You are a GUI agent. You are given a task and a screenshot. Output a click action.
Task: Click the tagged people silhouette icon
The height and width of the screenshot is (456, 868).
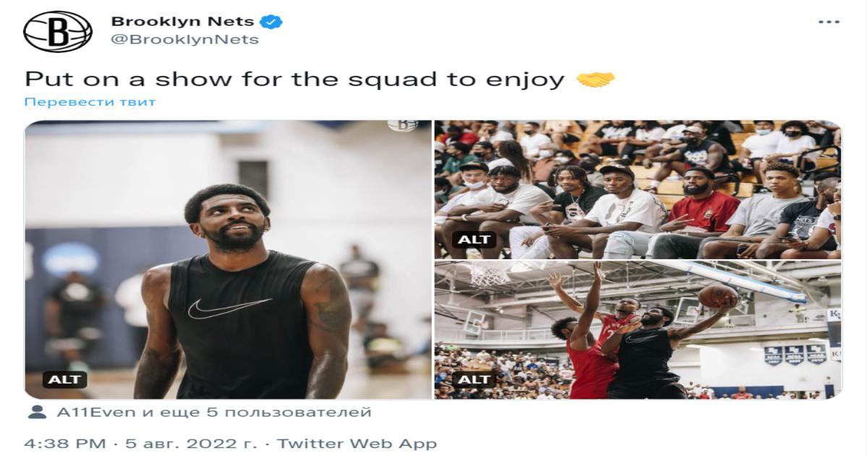[36, 413]
